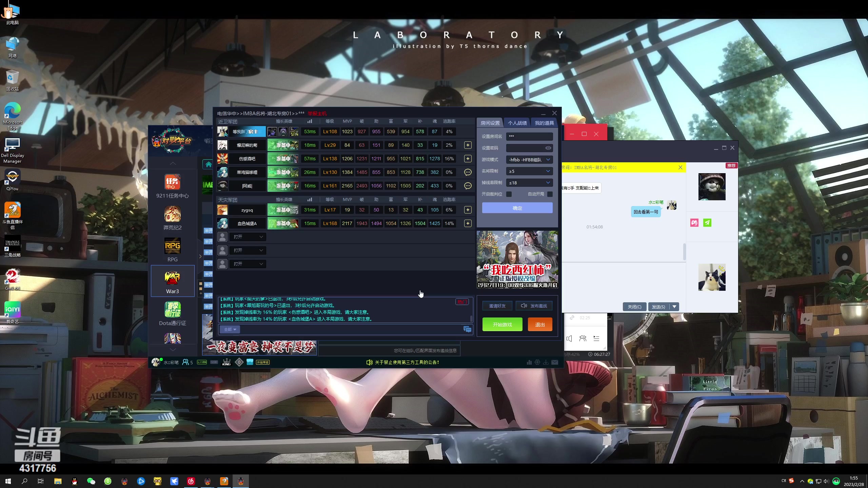Open the statistics bar-chart icon in status bar

(x=529, y=362)
